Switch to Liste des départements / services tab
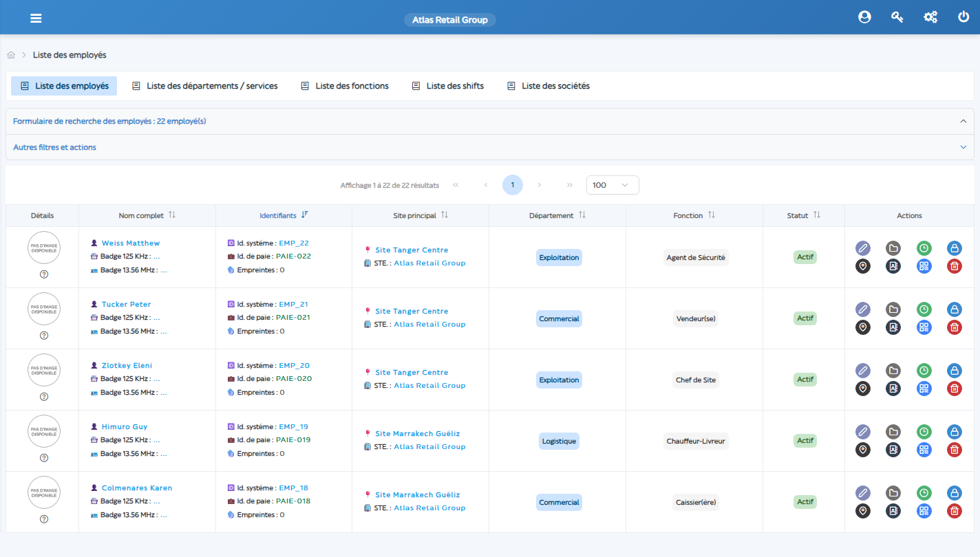 coord(205,86)
